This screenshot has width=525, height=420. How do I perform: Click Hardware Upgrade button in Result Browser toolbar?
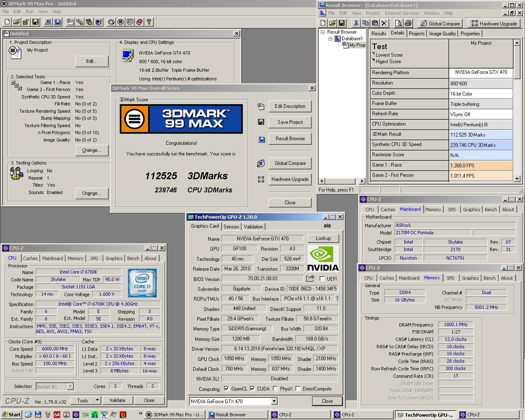click(493, 23)
